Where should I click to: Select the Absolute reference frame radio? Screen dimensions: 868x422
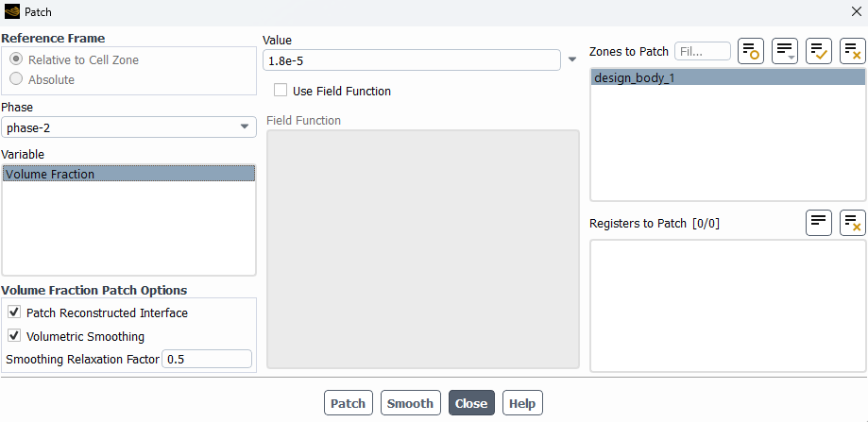point(17,79)
